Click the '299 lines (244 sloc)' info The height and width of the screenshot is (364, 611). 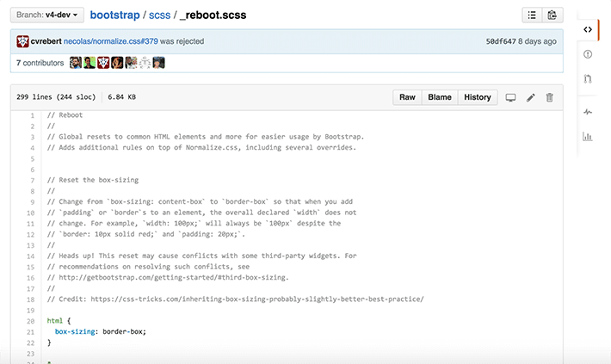click(x=56, y=97)
